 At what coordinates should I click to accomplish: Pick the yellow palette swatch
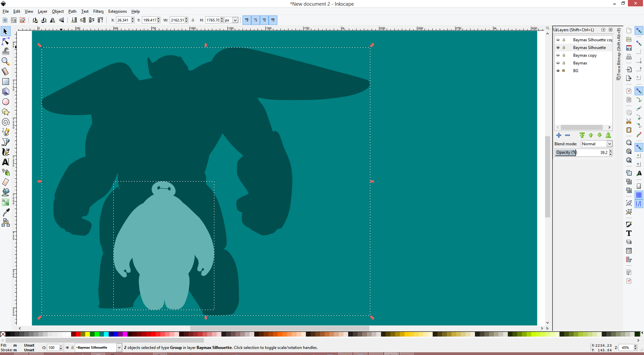[87, 334]
